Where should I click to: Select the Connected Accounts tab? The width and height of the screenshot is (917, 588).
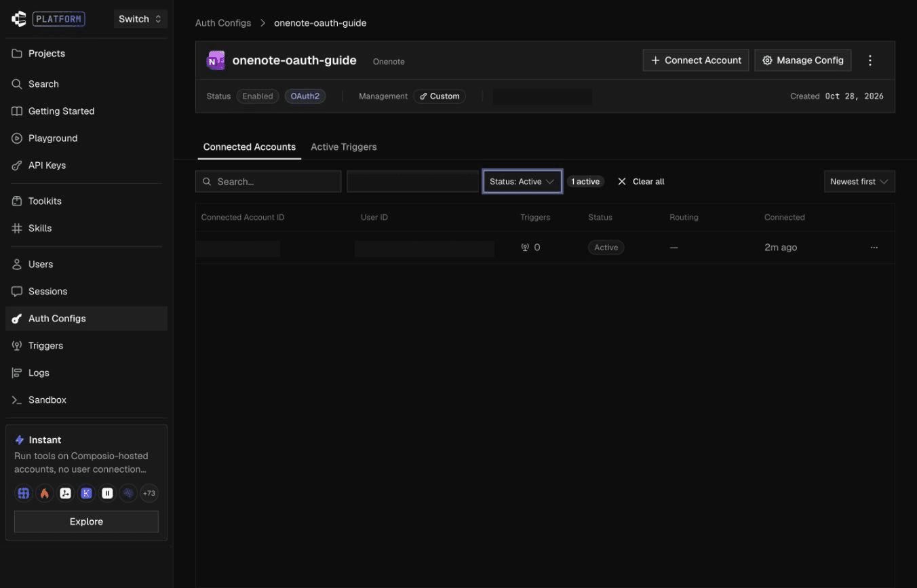coord(250,146)
